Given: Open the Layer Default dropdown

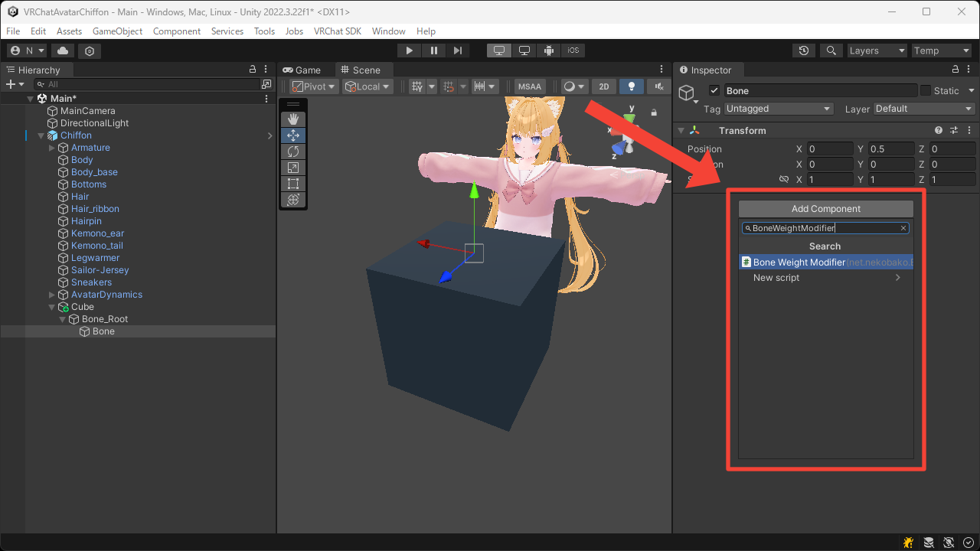Looking at the screenshot, I should coord(924,109).
